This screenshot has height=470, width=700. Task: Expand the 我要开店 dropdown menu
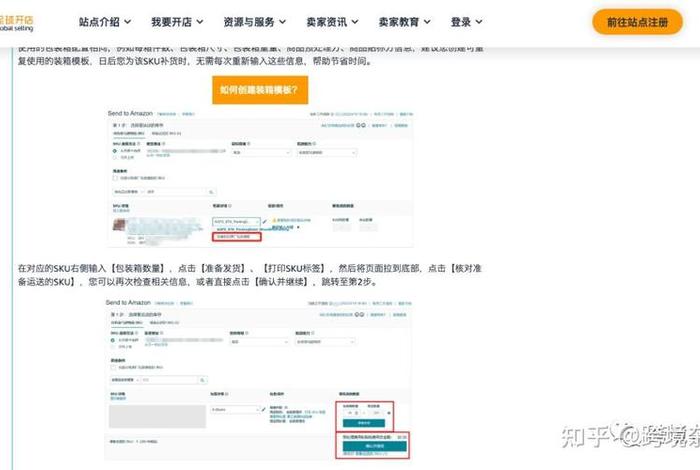177,22
